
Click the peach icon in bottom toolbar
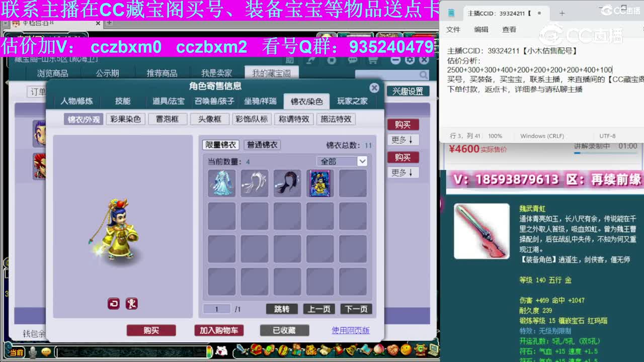point(379,350)
